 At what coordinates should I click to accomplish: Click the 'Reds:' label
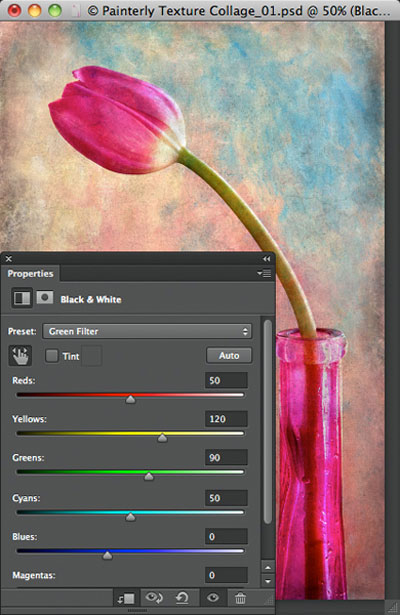coord(24,380)
